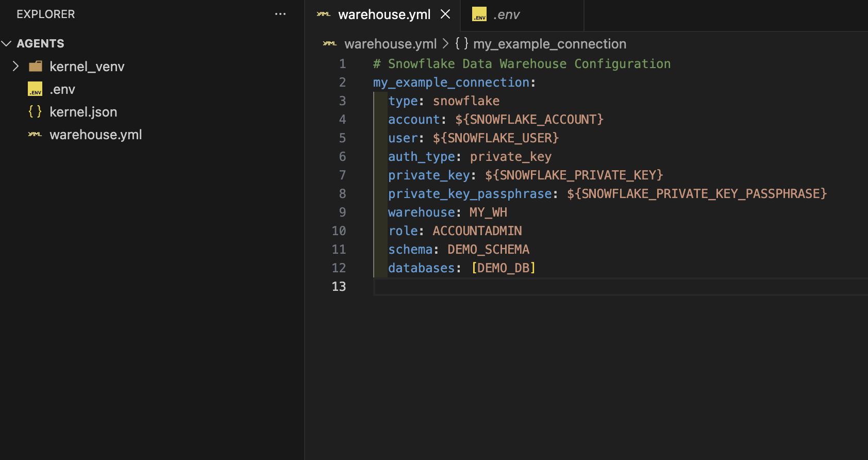This screenshot has height=460, width=868.
Task: Click warehouse.yml breadcrumb file name
Action: pyautogui.click(x=390, y=44)
